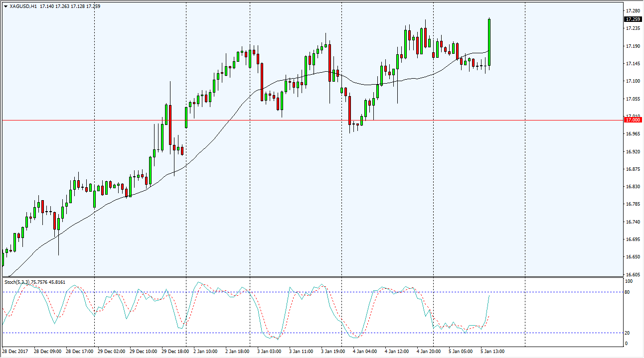Click the 16.605 price scale label
Image resolution: width=644 pixels, height=358 pixels.
click(632, 275)
